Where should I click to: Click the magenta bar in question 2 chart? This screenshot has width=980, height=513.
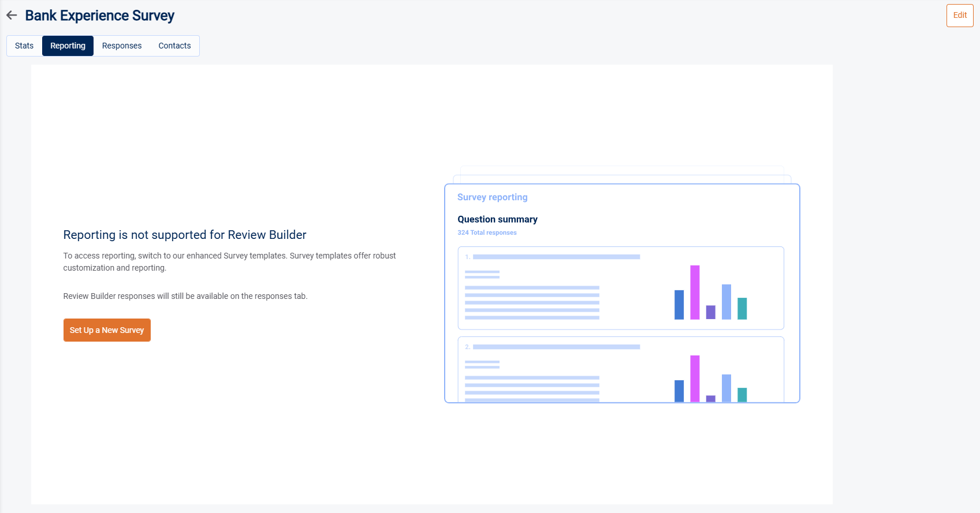point(695,378)
